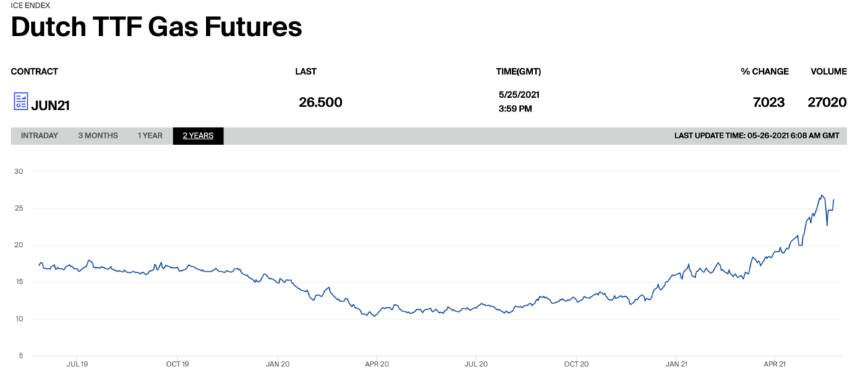868x373 pixels.
Task: Open the JUN21 contract link
Action: 50,104
